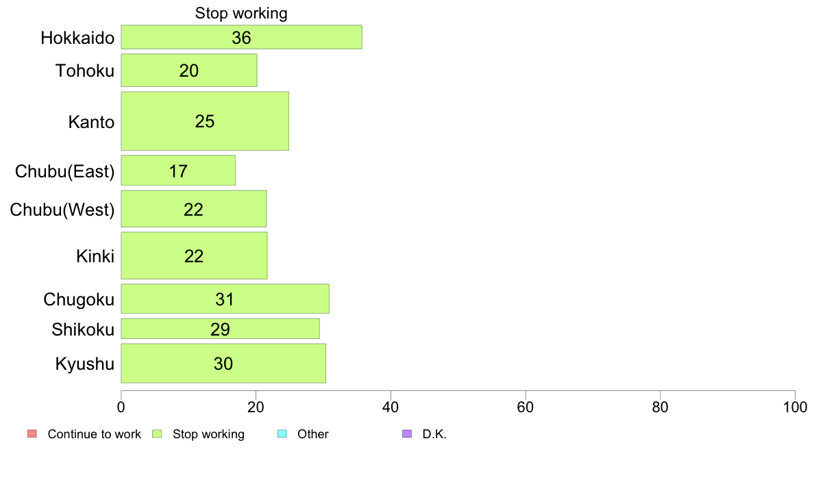The height and width of the screenshot is (504, 814).
Task: Select the Shikoku bar showing 29
Action: pyautogui.click(x=220, y=329)
